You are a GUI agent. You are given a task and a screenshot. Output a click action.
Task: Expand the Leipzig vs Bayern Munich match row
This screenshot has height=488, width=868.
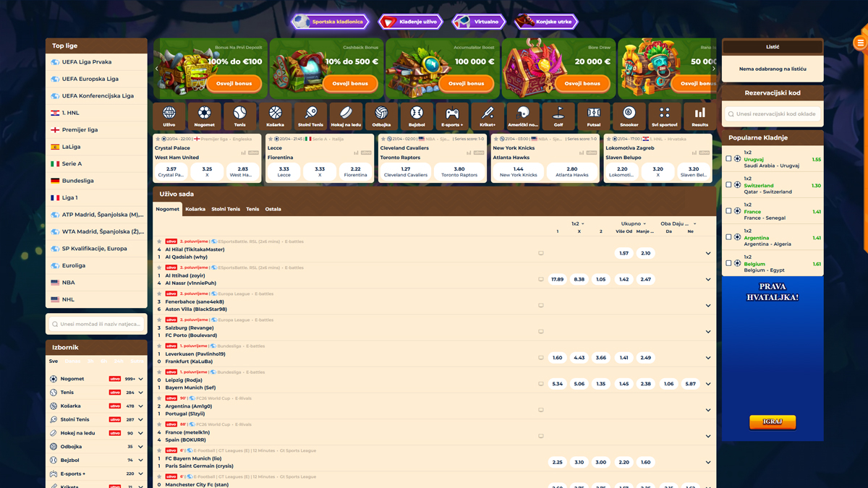pos(708,384)
